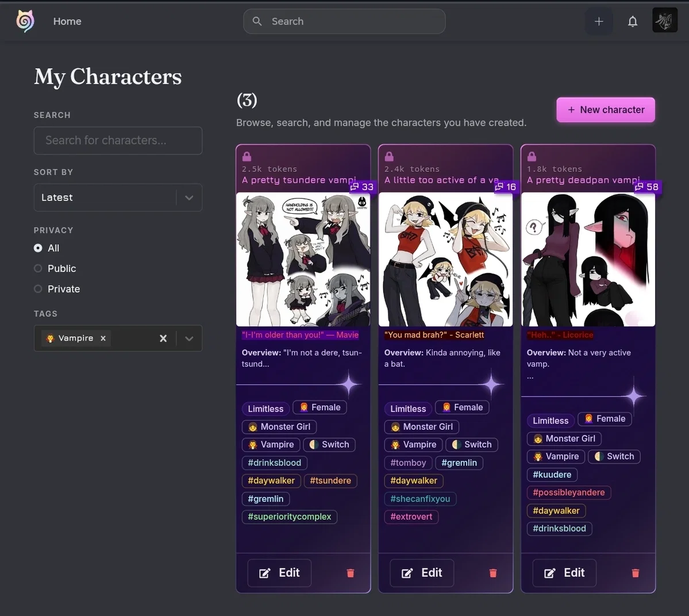Focus the Search for characters field
The width and height of the screenshot is (689, 616).
[118, 141]
